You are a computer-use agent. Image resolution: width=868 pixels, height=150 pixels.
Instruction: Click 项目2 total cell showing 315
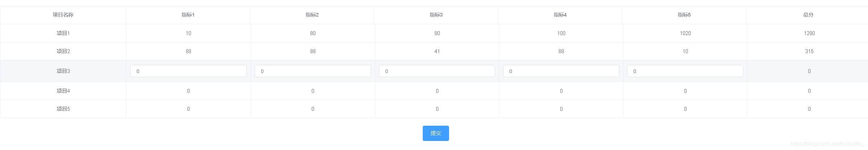pyautogui.click(x=809, y=51)
